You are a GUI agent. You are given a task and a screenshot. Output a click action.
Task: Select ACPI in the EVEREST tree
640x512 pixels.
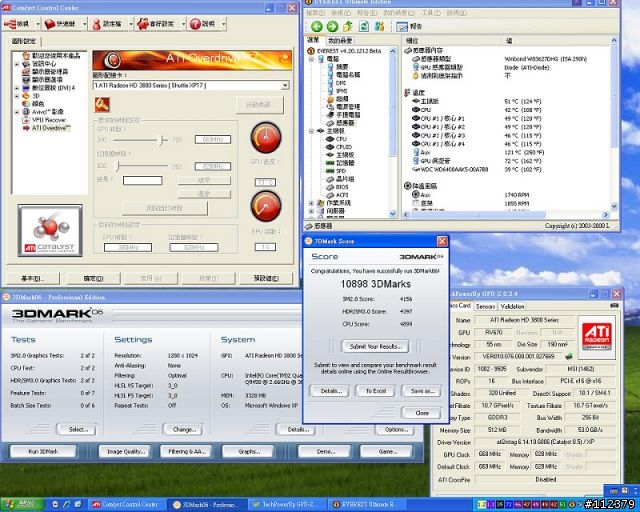point(342,195)
